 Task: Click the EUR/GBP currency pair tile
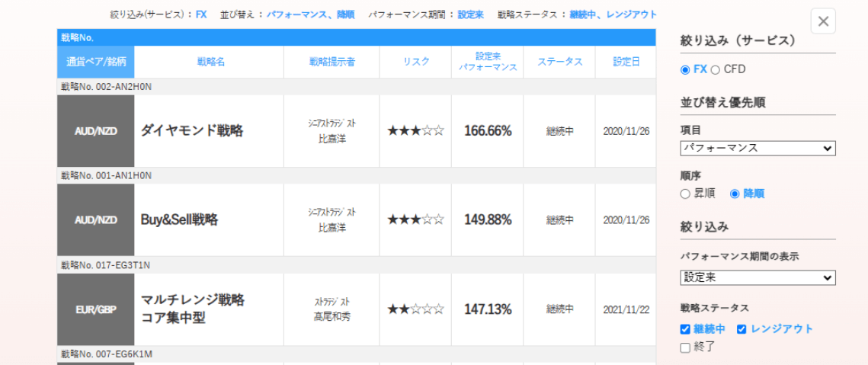tap(96, 309)
